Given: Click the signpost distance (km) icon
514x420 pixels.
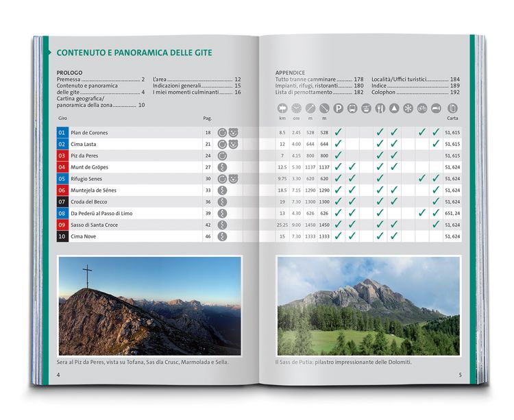Looking at the screenshot, I should click(x=282, y=108).
